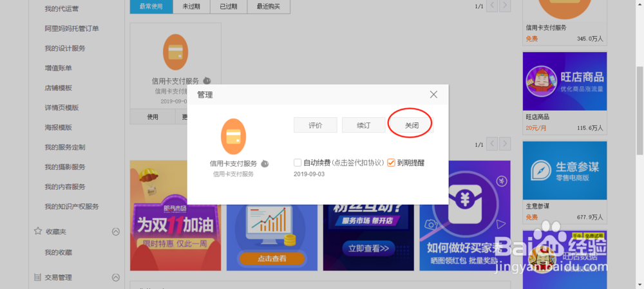Click the 交易管理 list icon
644x289 pixels.
[x=38, y=277]
